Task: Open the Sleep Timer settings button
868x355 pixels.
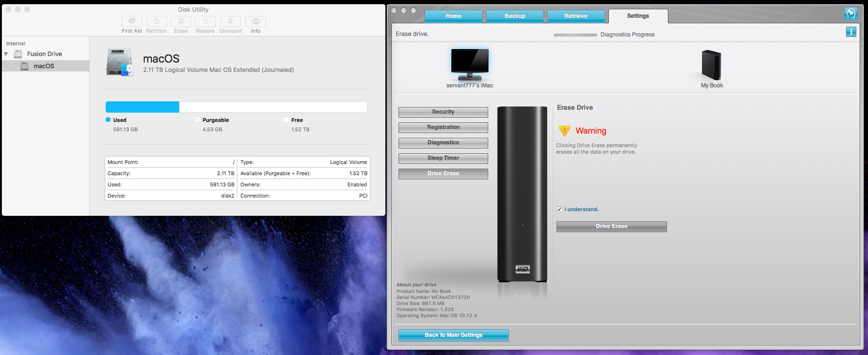Action: pyautogui.click(x=443, y=158)
